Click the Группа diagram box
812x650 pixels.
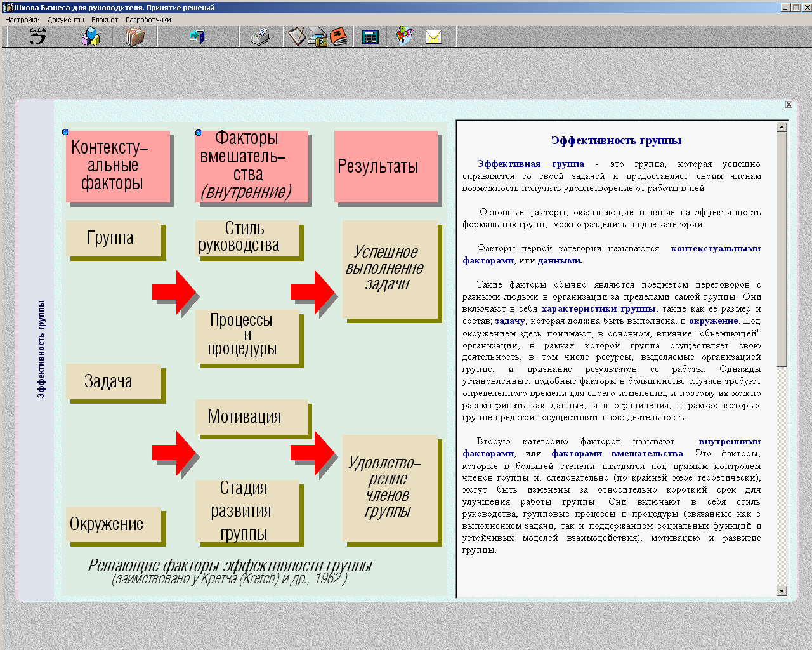click(x=114, y=239)
